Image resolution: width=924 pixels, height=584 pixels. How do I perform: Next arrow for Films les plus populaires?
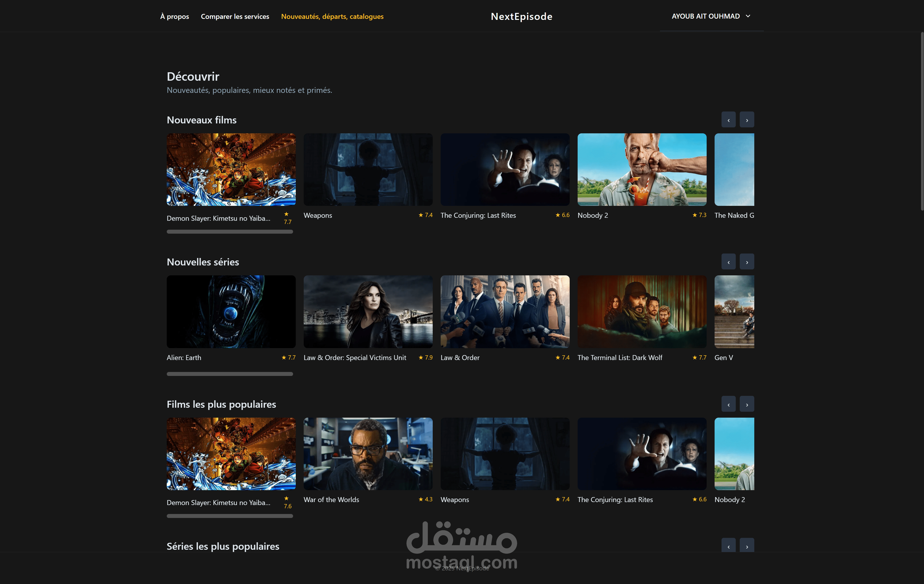747,404
